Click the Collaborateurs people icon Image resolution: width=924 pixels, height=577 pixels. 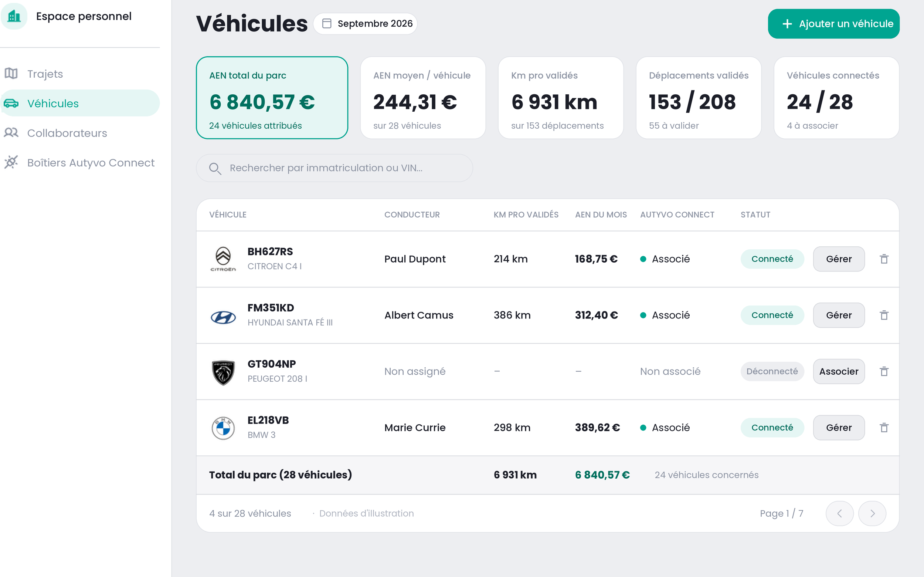11,132
